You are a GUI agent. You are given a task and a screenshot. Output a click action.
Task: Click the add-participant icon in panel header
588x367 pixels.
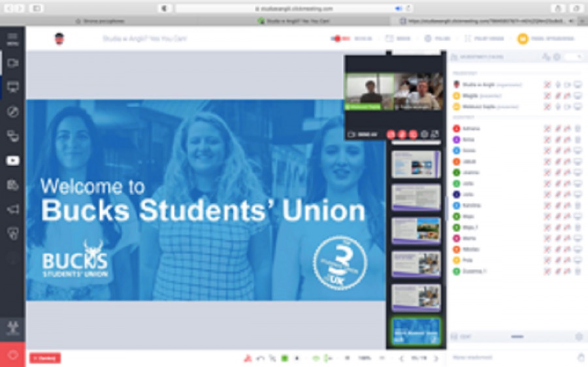[x=546, y=57]
